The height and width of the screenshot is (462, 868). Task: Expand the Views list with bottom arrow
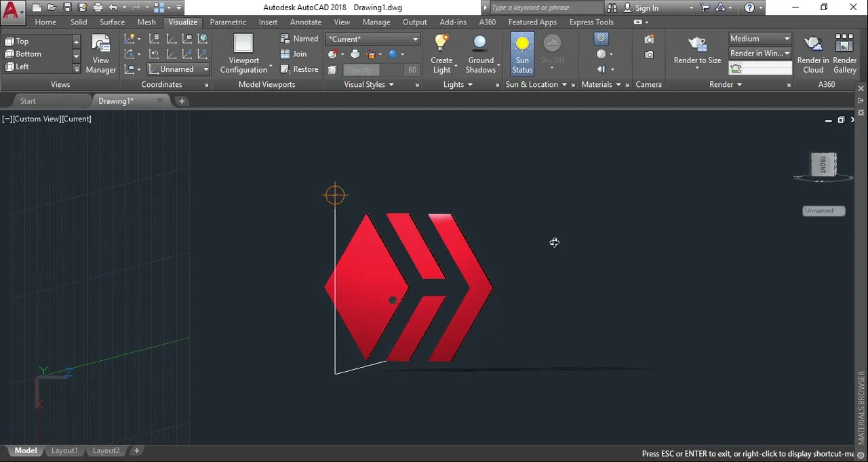(76, 69)
